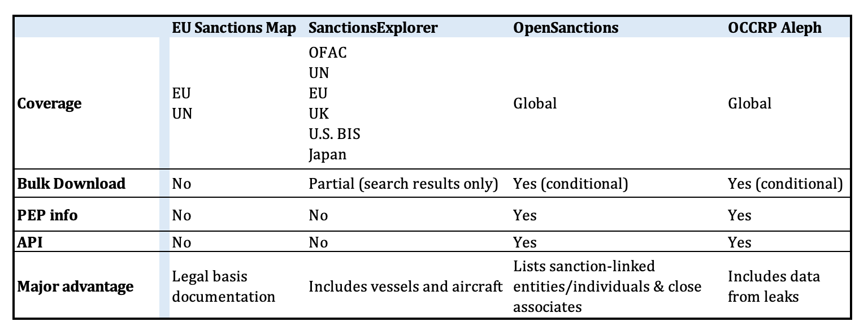Click the 'Includes vessels and aircraft' cell
The height and width of the screenshot is (330, 868).
point(406,286)
